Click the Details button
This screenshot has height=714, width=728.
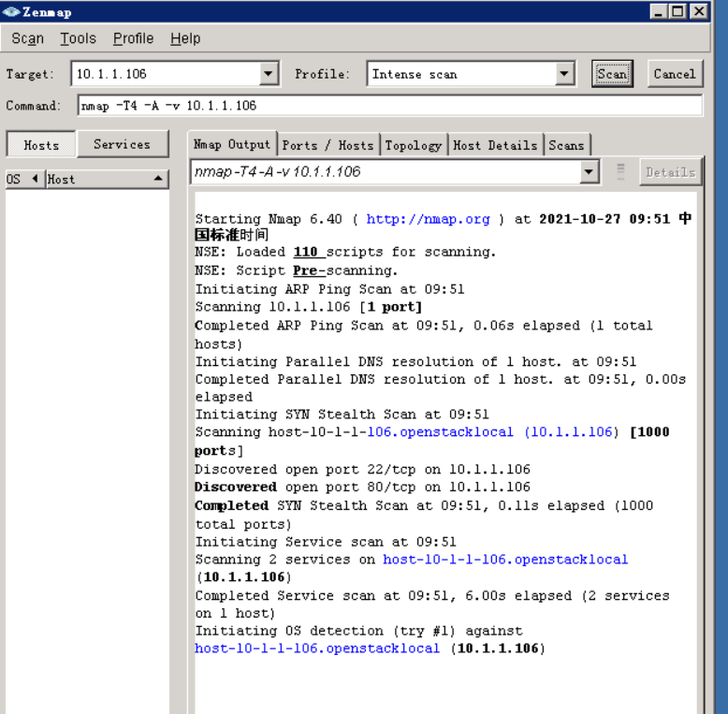click(670, 172)
